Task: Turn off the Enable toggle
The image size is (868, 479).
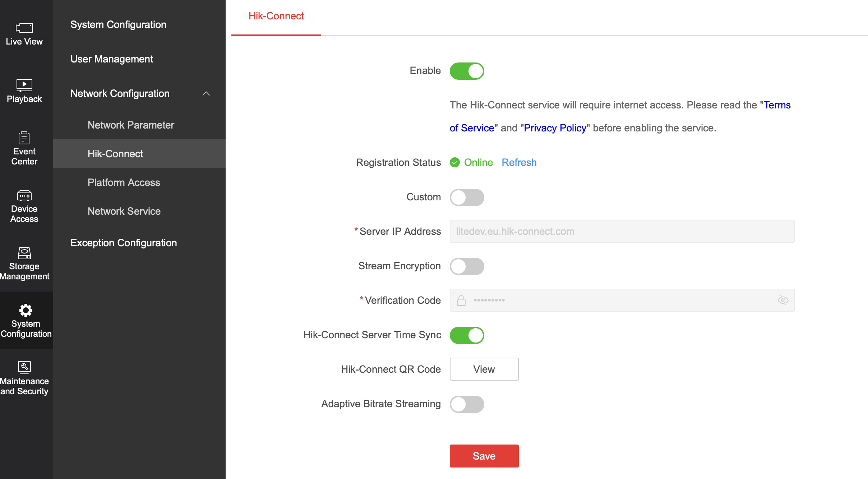Action: coord(467,71)
